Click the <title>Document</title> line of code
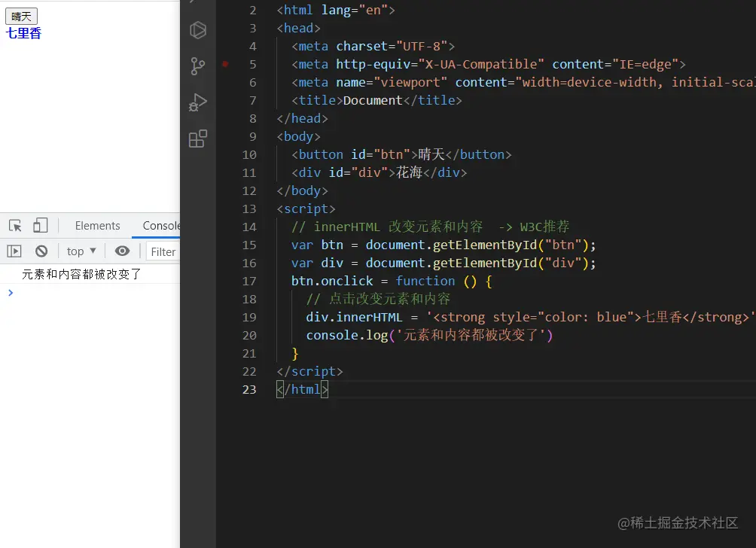Image resolution: width=756 pixels, height=548 pixels. pos(376,100)
